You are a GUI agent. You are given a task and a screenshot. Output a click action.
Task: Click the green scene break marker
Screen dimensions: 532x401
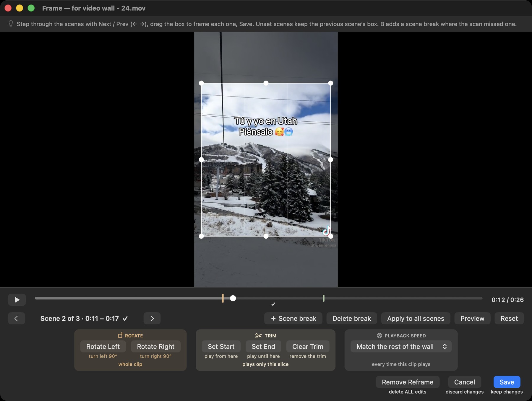tap(324, 298)
